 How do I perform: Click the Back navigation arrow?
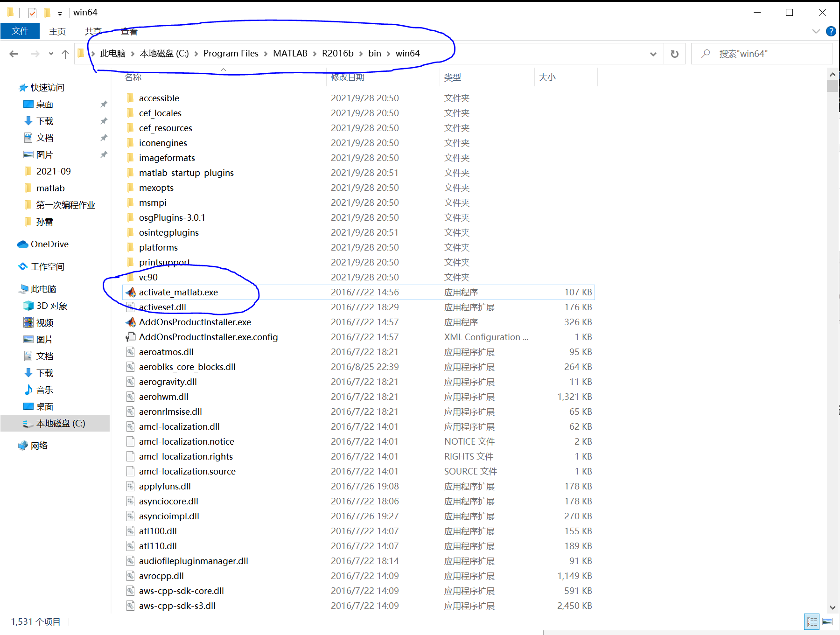(x=14, y=54)
